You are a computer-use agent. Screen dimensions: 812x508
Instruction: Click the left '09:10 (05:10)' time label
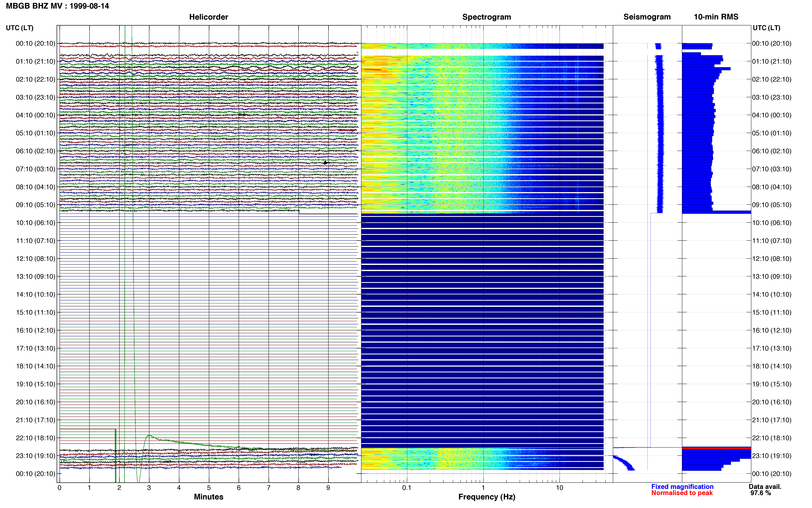point(36,205)
